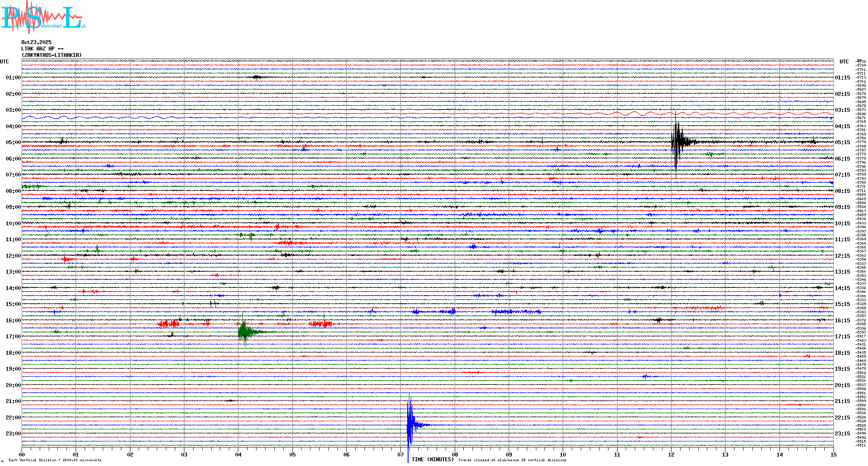
Task: Click the LTHK HHZ HP station label
Action: 42,49
